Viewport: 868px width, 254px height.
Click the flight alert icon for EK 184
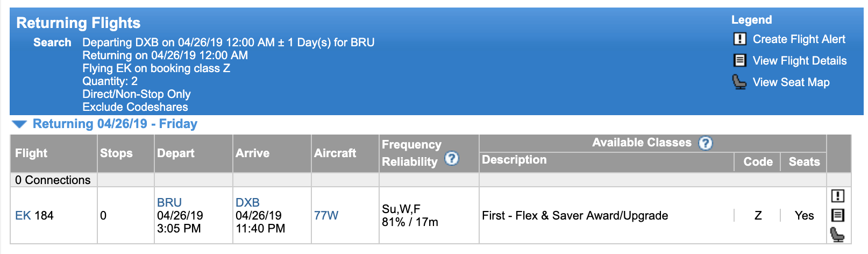tap(837, 196)
